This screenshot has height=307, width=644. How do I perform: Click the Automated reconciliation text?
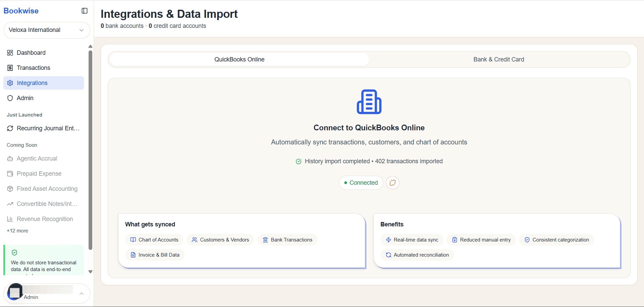click(x=421, y=255)
